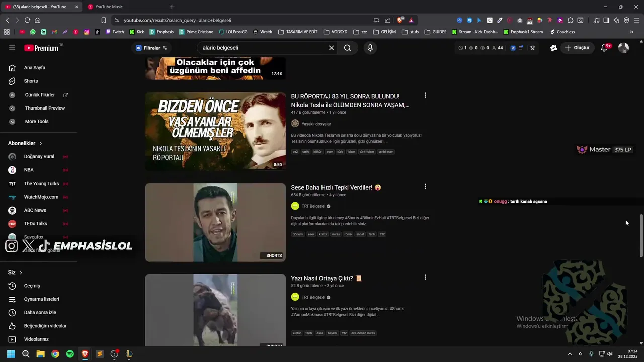Viewport: 644px width, 362px height.
Task: Click the search magnifier button
Action: point(347,48)
